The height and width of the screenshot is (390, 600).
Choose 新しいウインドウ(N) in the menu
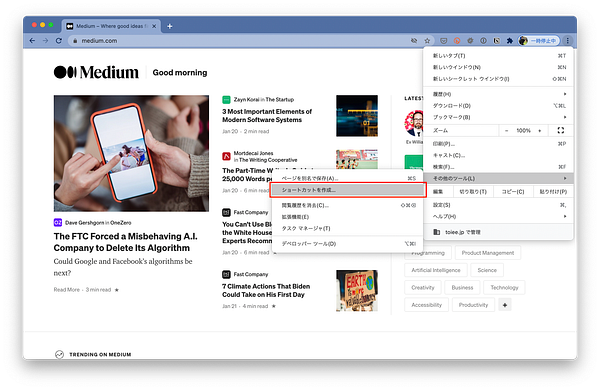pos(499,67)
